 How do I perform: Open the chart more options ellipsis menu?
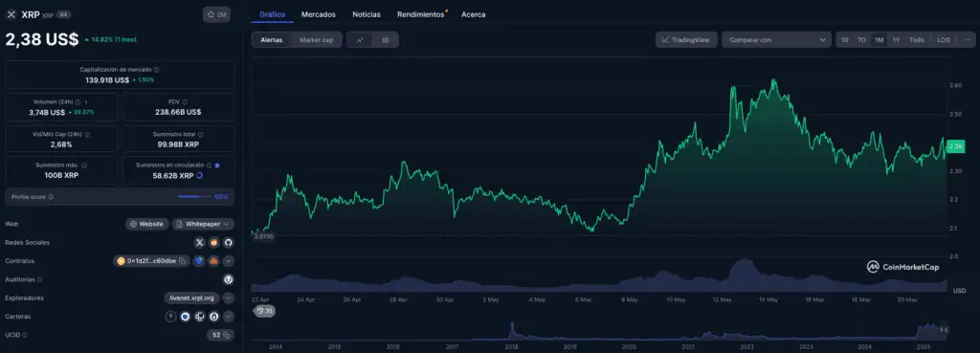tap(968, 40)
